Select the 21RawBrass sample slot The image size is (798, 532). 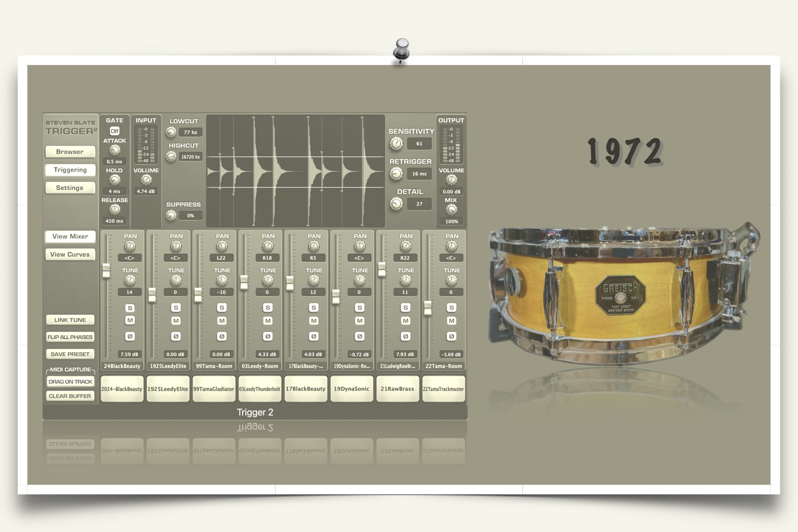(x=397, y=389)
